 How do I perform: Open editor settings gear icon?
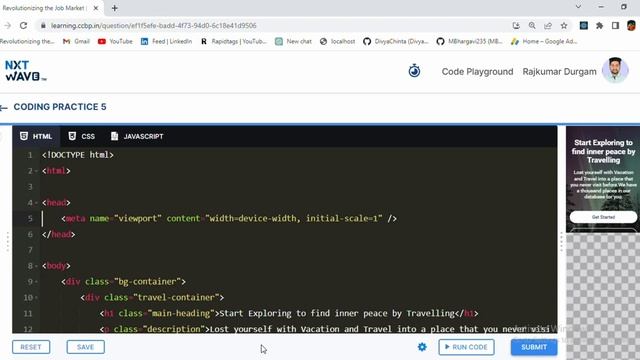point(422,347)
